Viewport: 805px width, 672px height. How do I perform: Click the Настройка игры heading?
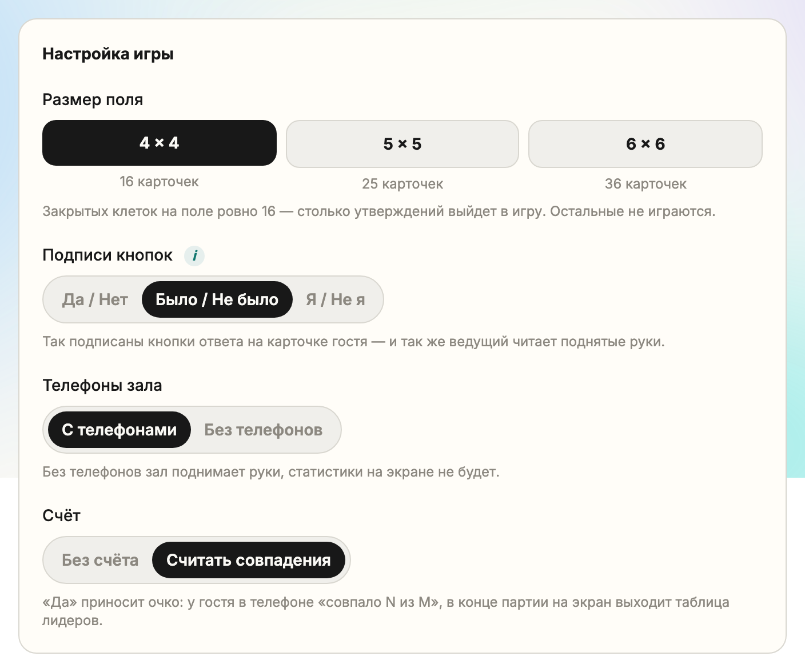pyautogui.click(x=108, y=54)
